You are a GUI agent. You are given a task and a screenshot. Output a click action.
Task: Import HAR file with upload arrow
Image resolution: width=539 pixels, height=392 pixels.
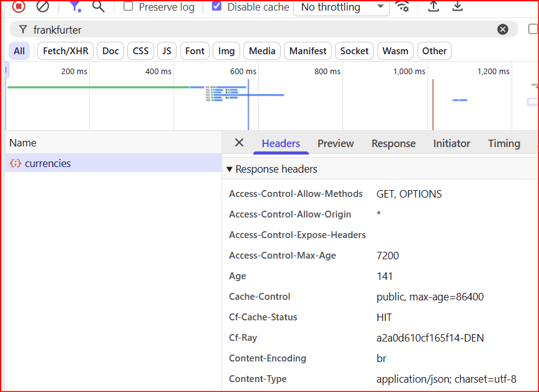[434, 6]
